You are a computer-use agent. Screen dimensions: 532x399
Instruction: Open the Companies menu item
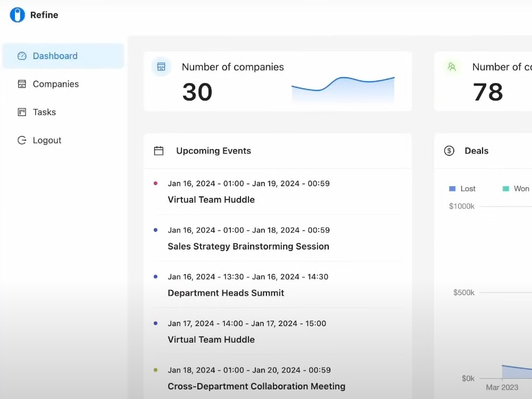(63, 84)
